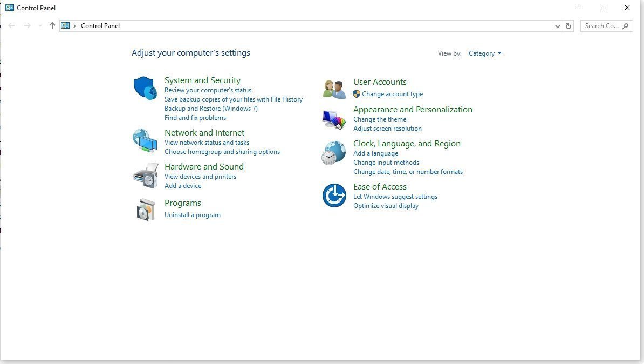Click 'Change account type' link
Screen dimensions: 644x364
(392, 93)
